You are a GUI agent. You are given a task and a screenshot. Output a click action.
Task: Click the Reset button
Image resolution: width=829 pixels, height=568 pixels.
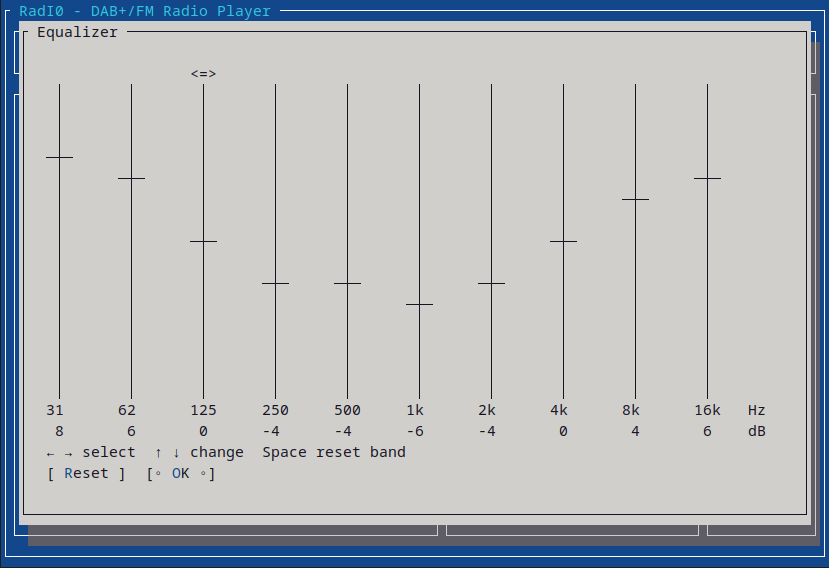pyautogui.click(x=86, y=473)
